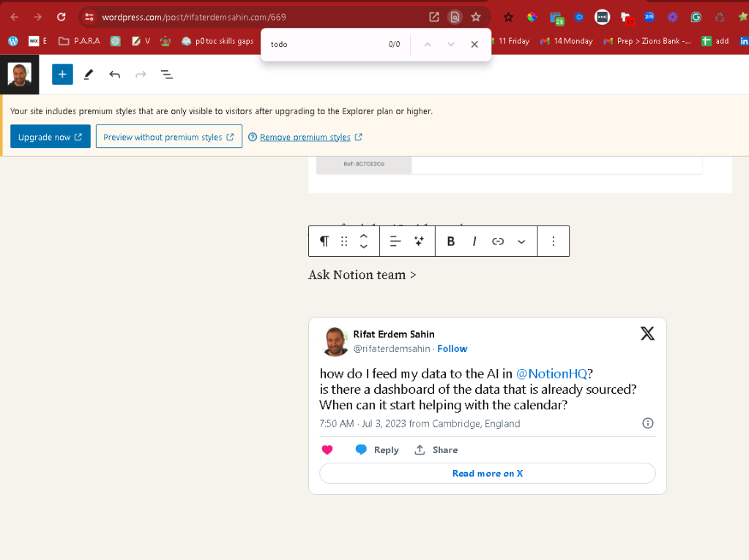The width and height of the screenshot is (749, 560).
Task: Click the tweet author profile picture
Action: pyautogui.click(x=335, y=341)
